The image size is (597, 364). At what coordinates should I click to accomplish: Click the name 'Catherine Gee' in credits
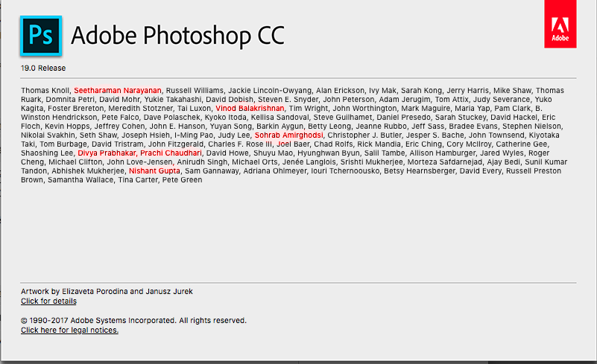click(x=522, y=144)
